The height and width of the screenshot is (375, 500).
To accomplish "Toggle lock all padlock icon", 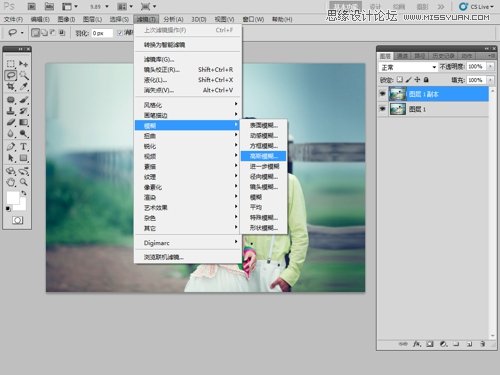I will [x=426, y=80].
